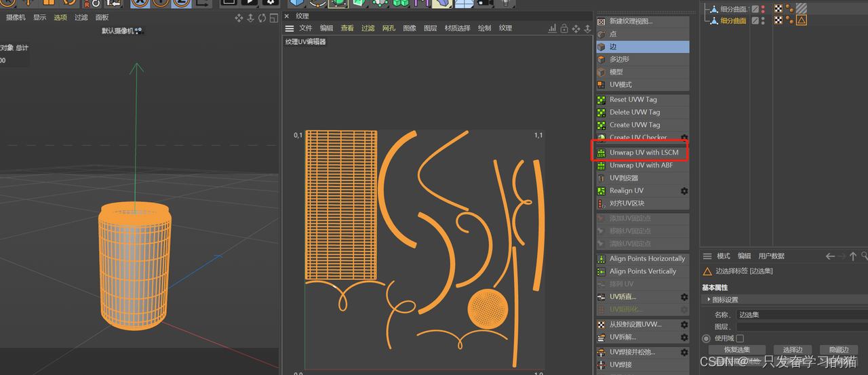This screenshot has height=375, width=868.
Task: Click the 选择边 button
Action: [793, 350]
